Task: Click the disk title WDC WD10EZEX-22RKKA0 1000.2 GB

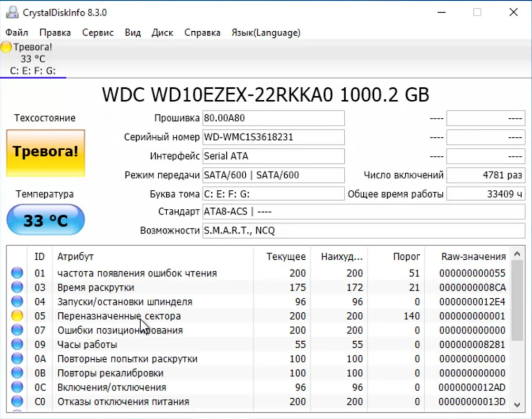Action: 265,95
